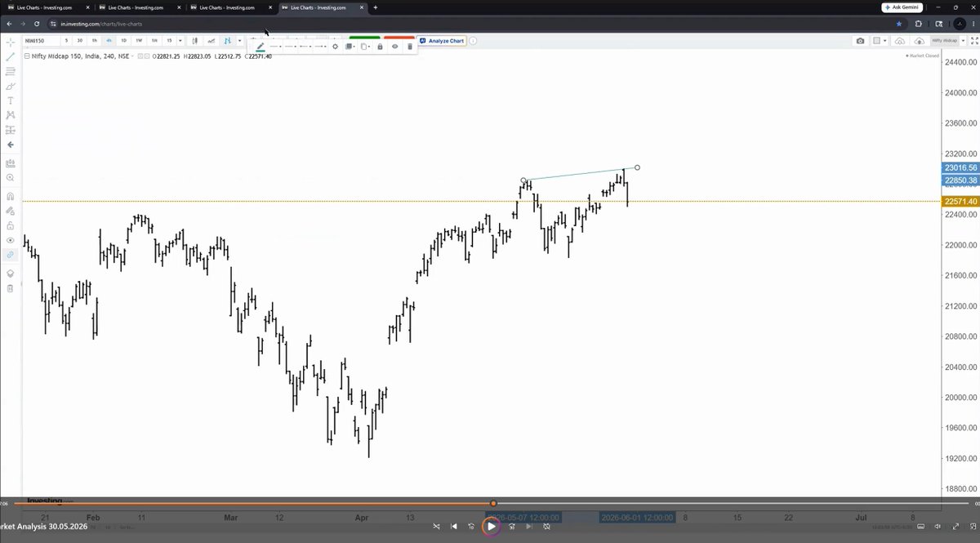Expand the chart style dropdown arrow
Image resolution: width=980 pixels, height=543 pixels.
click(x=239, y=40)
